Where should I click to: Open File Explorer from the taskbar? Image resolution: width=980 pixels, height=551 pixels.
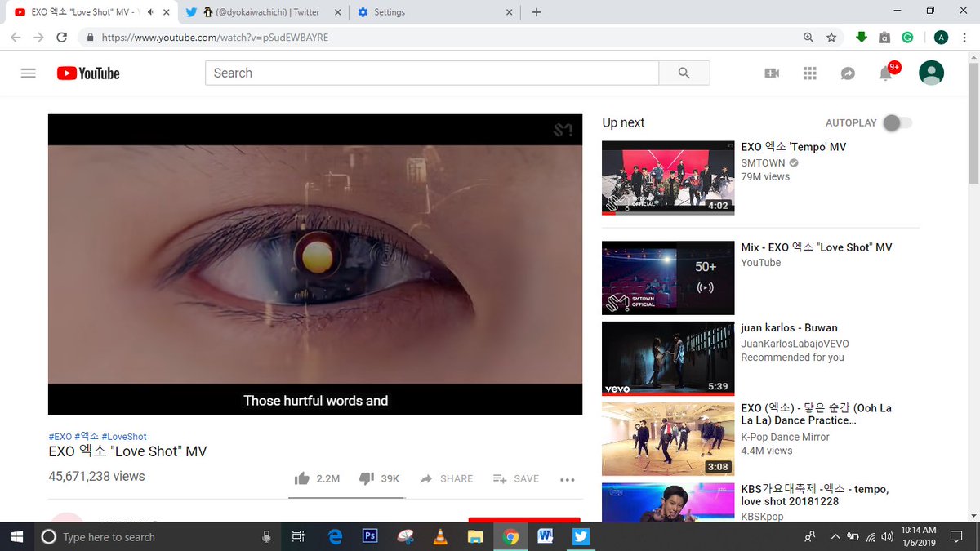[475, 536]
